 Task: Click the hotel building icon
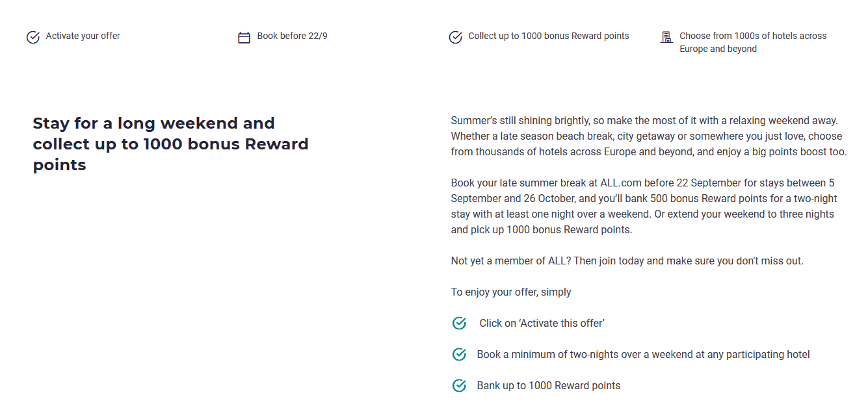click(x=666, y=37)
